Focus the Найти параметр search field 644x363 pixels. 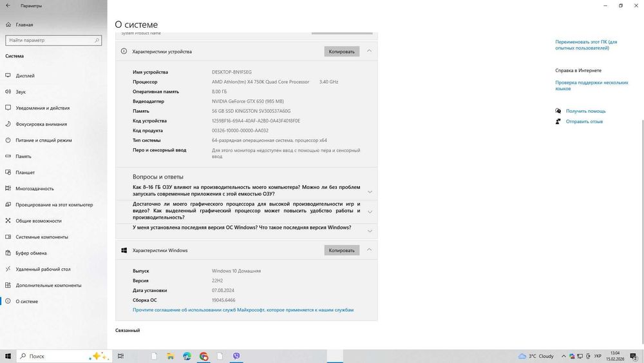[x=53, y=40]
